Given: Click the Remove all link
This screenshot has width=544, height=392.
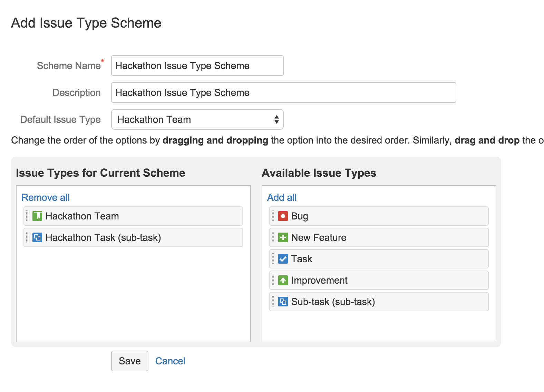Looking at the screenshot, I should (46, 197).
